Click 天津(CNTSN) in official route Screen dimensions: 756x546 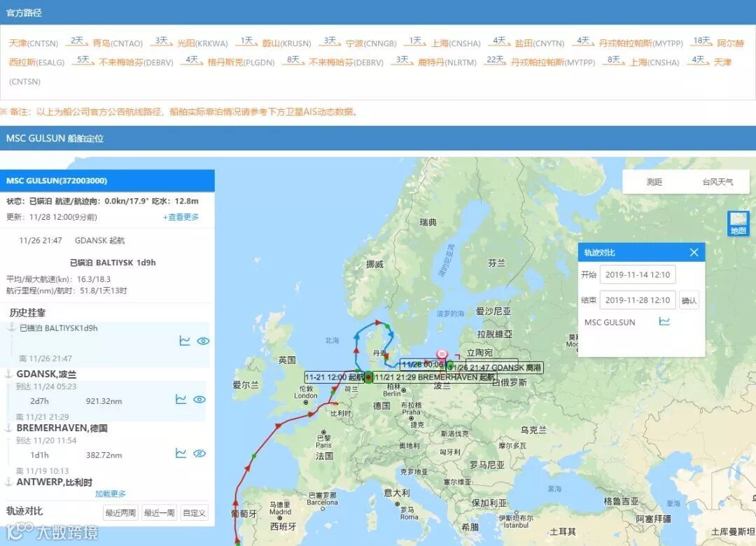pos(34,43)
